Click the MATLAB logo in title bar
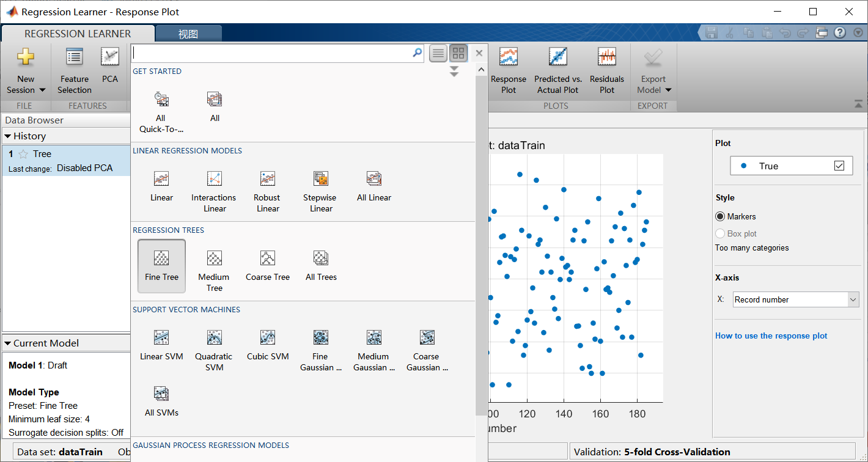This screenshot has width=868, height=462. pyautogui.click(x=11, y=12)
